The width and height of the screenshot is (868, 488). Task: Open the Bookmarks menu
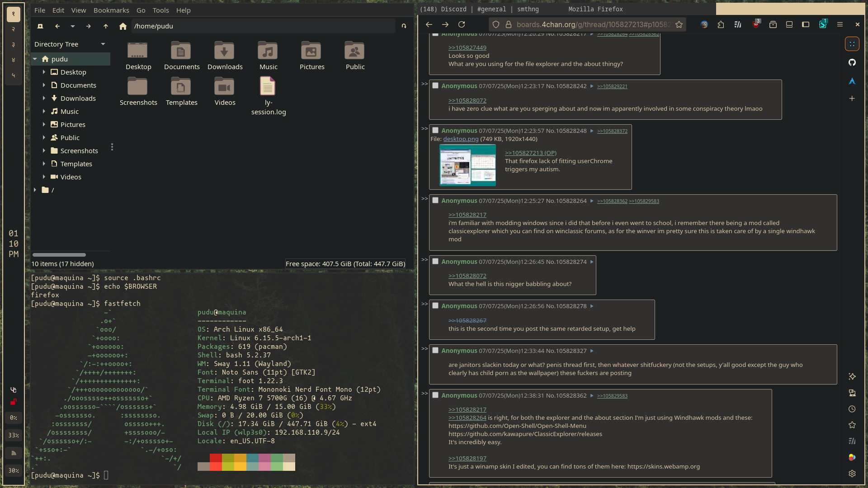111,10
